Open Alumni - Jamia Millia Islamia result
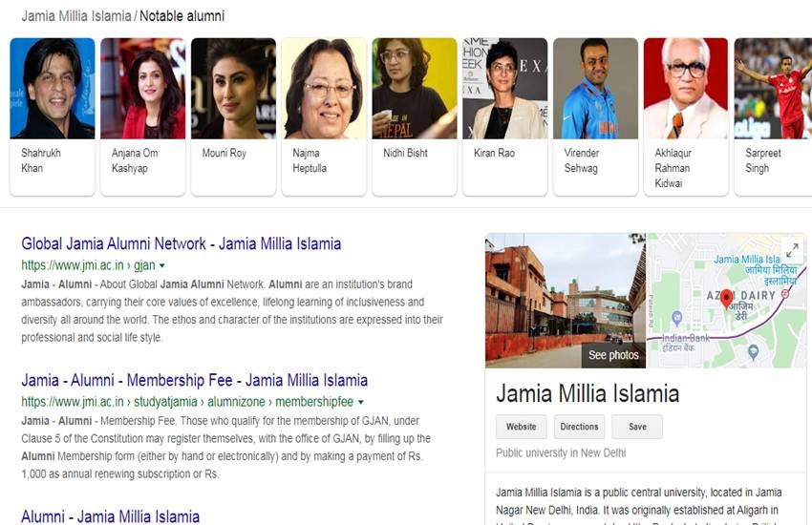The height and width of the screenshot is (525, 812). (110, 516)
